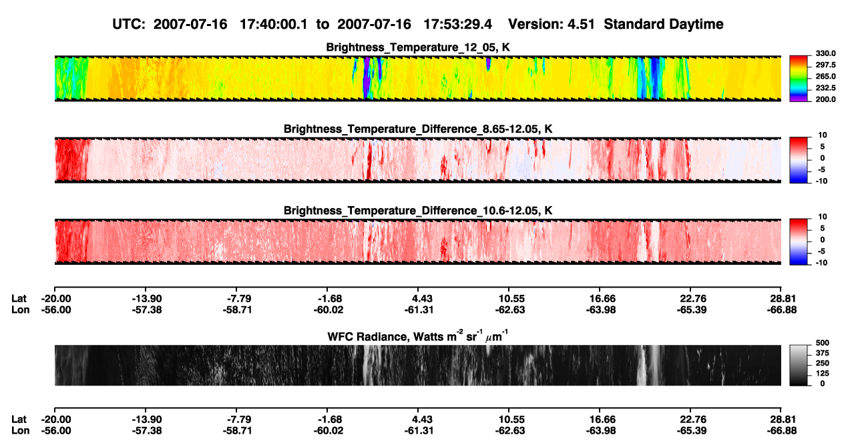This screenshot has width=868, height=445.
Task: Click the 8.65-12.05 difference color bar
Action: [799, 160]
